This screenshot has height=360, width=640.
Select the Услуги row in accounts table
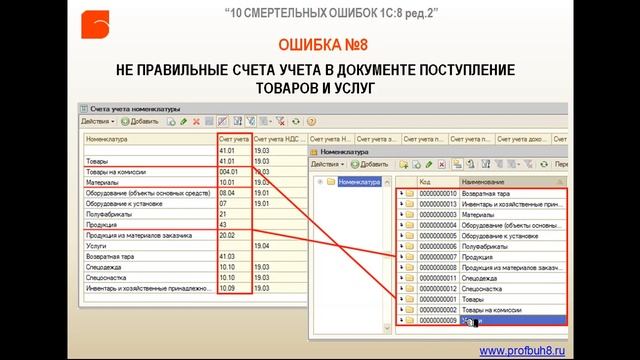(196, 246)
